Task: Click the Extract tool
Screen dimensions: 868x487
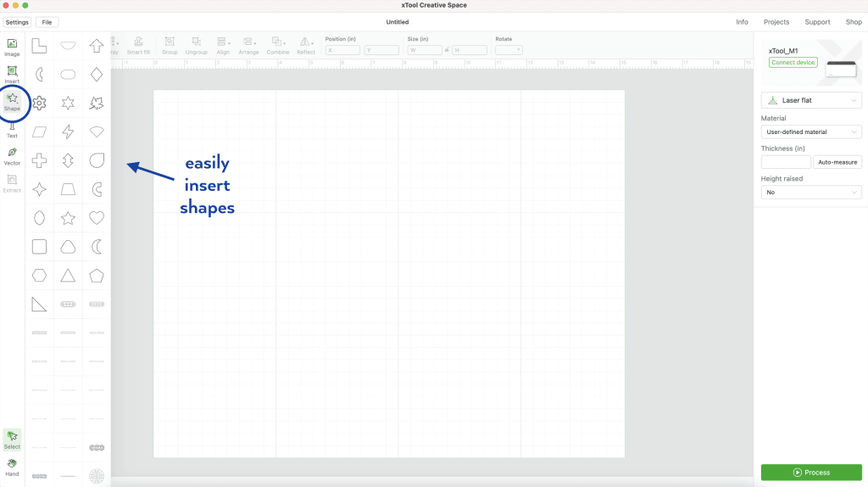Action: click(x=12, y=184)
